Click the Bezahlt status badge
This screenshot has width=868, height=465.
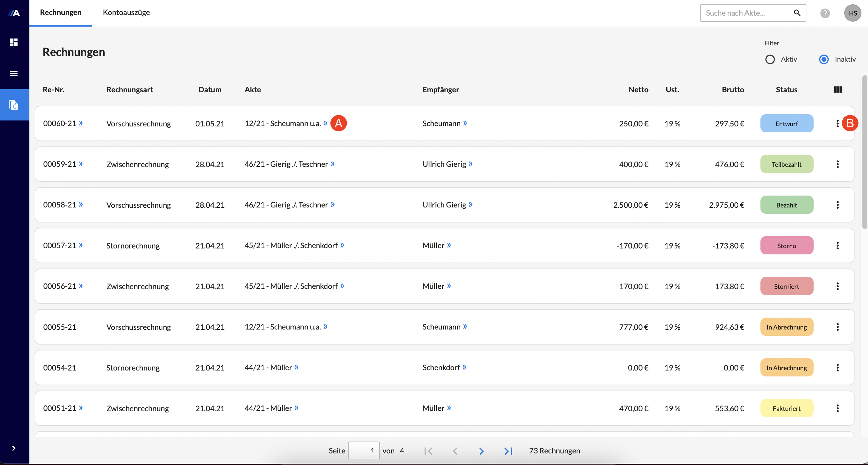pos(786,205)
